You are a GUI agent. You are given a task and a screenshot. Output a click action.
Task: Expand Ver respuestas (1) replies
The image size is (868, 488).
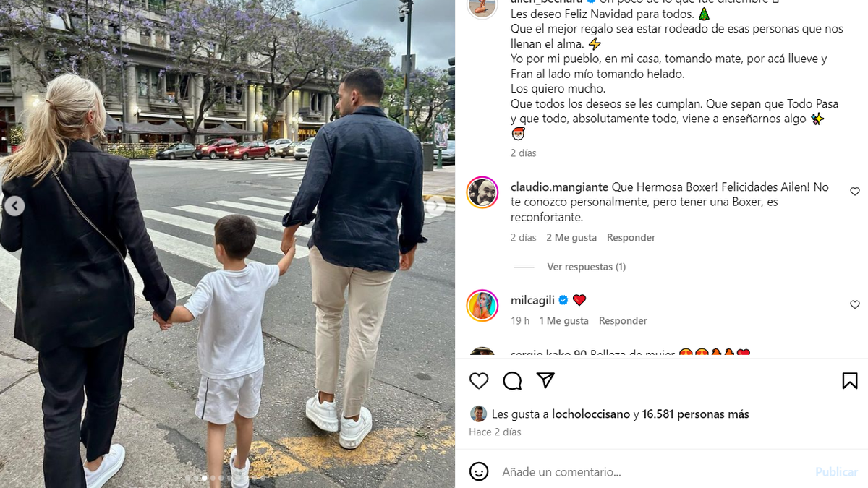click(587, 267)
